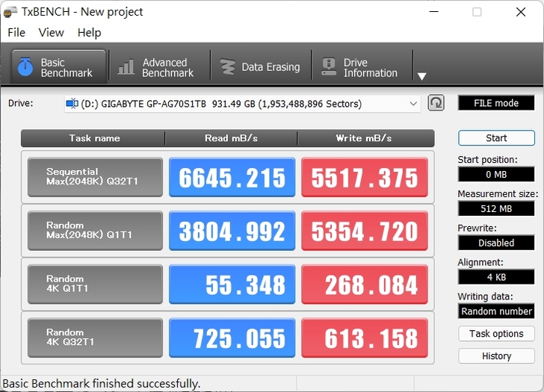The height and width of the screenshot is (392, 544).
Task: Click the Data Erasing shredder icon
Action: 227,67
